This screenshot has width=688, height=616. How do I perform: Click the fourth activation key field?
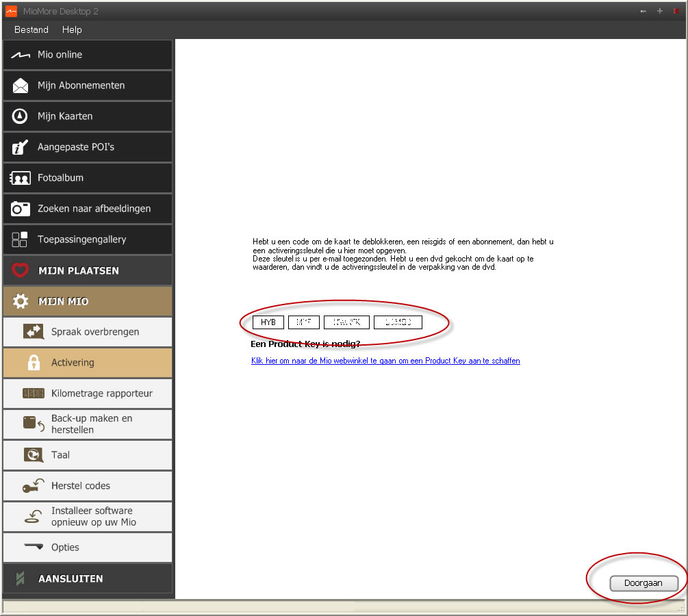coord(398,322)
